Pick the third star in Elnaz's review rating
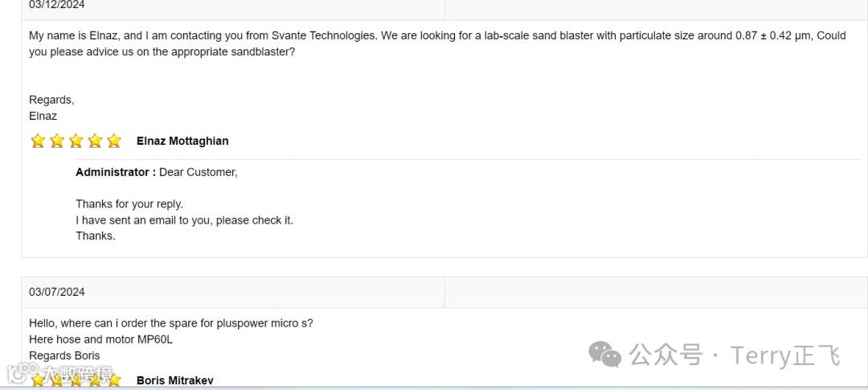Viewport: 868px width, 390px height. (x=76, y=142)
